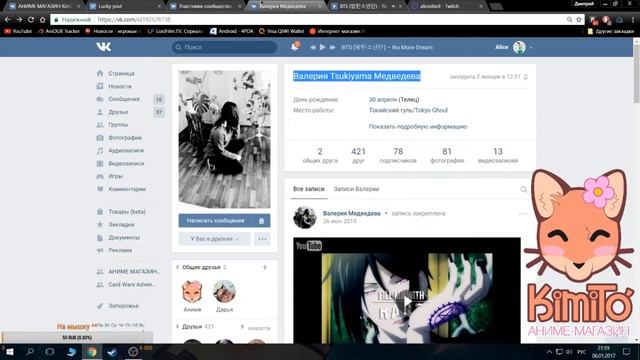
Task: Open pinned post options three dots
Action: tap(522, 213)
